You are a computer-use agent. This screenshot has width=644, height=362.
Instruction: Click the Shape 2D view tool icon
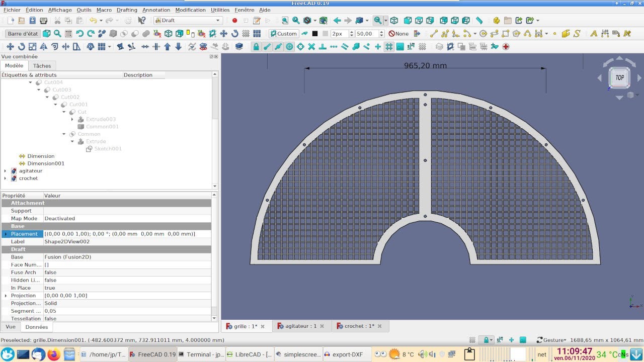[239, 47]
